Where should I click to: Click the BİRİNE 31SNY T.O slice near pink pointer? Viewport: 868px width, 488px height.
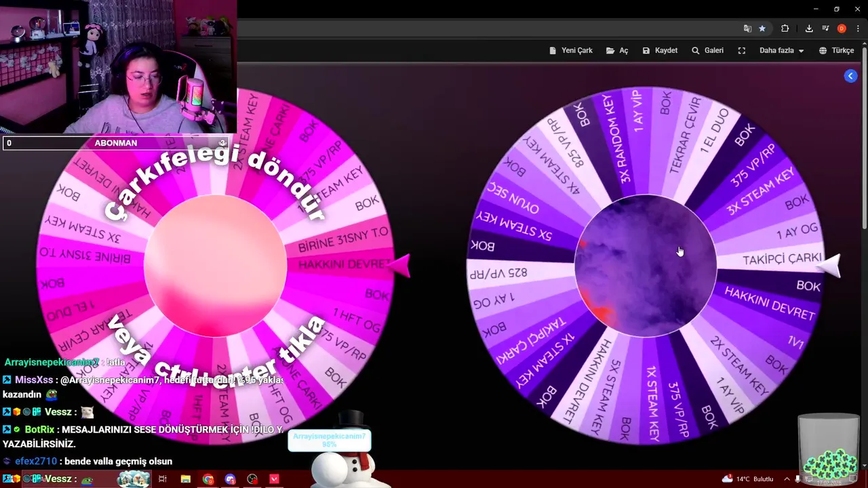[x=343, y=239]
